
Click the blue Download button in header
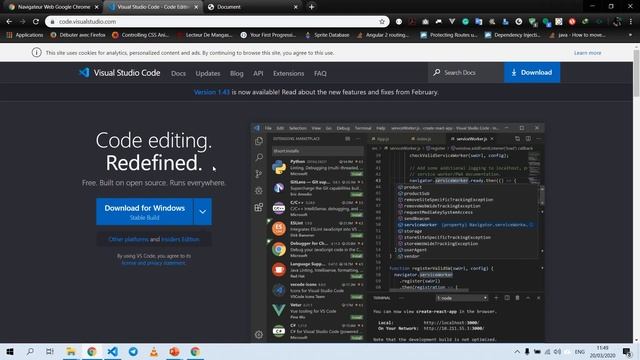532,73
